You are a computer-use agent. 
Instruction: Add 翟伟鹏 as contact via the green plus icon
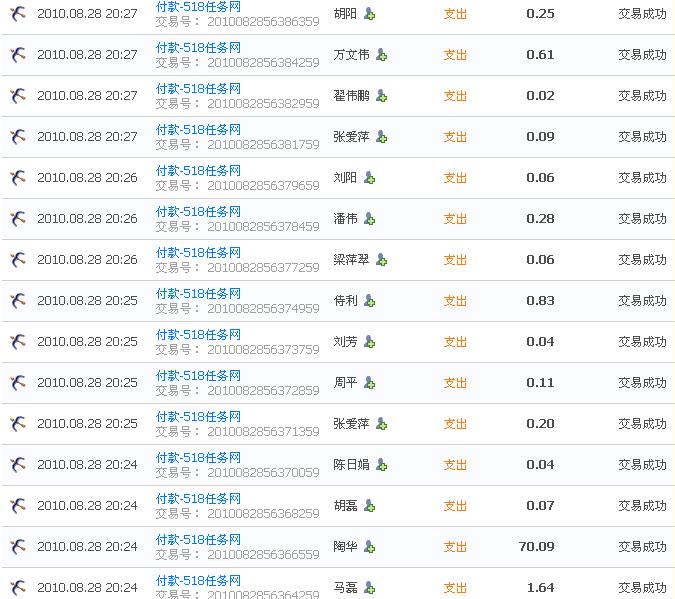tap(381, 96)
